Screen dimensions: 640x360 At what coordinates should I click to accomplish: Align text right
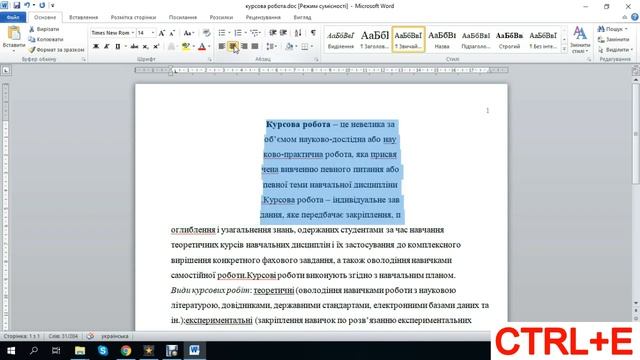[x=244, y=47]
